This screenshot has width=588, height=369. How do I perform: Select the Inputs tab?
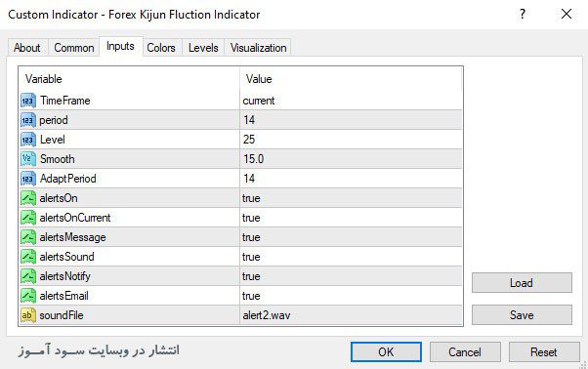click(120, 46)
